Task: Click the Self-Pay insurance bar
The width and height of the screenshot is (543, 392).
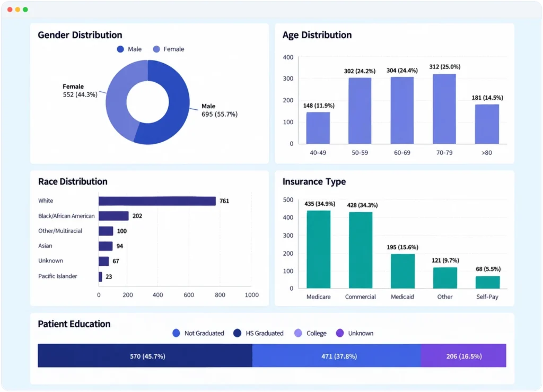Action: pyautogui.click(x=488, y=282)
